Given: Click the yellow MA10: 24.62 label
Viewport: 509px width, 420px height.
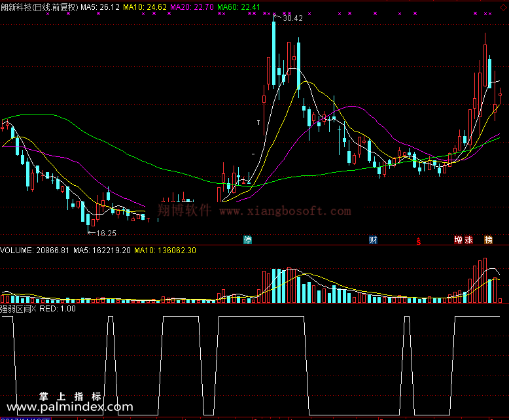Looking at the screenshot, I should [x=145, y=7].
